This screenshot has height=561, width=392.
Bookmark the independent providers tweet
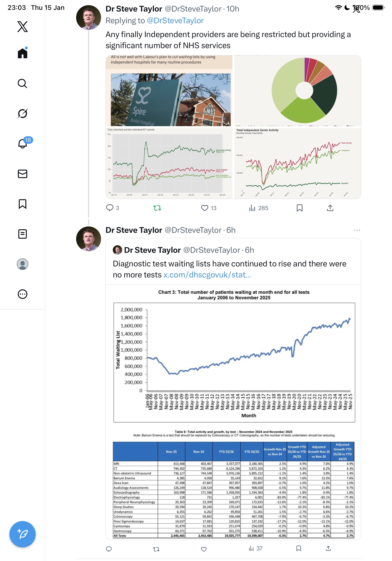299,208
